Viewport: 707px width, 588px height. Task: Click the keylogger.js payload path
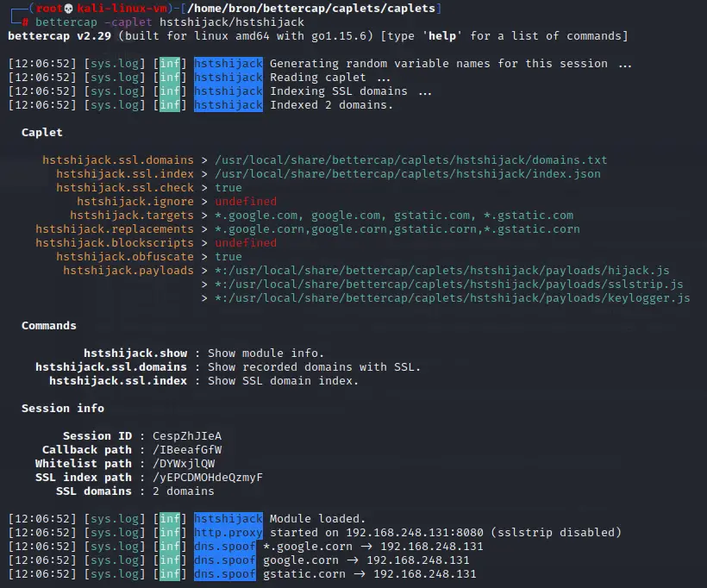pyautogui.click(x=453, y=298)
